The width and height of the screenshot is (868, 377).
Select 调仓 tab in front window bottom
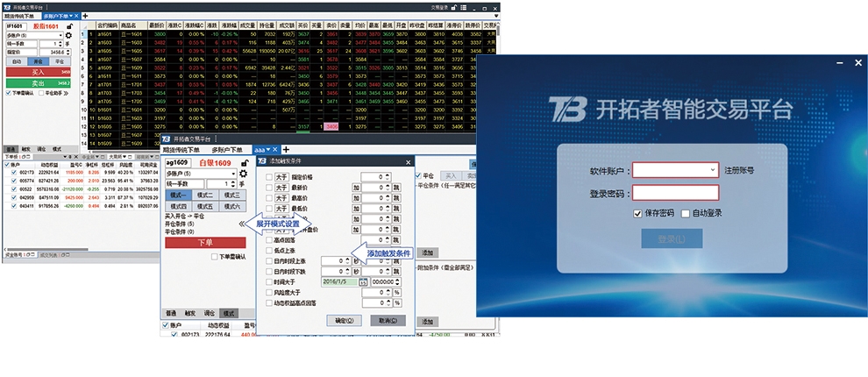point(210,313)
